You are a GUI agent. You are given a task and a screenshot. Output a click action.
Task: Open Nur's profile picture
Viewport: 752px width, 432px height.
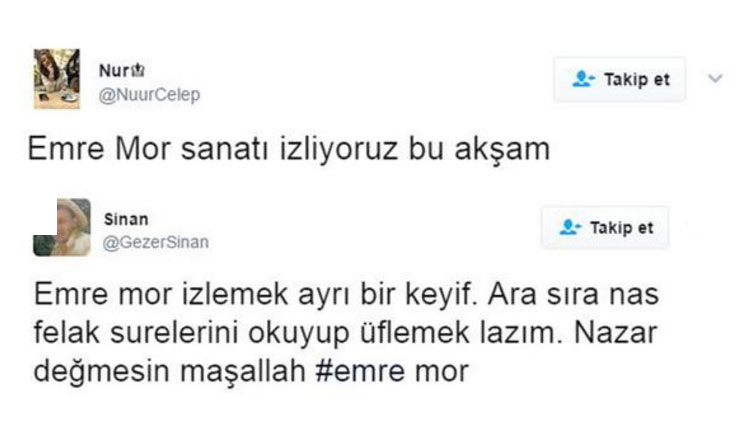pyautogui.click(x=56, y=78)
